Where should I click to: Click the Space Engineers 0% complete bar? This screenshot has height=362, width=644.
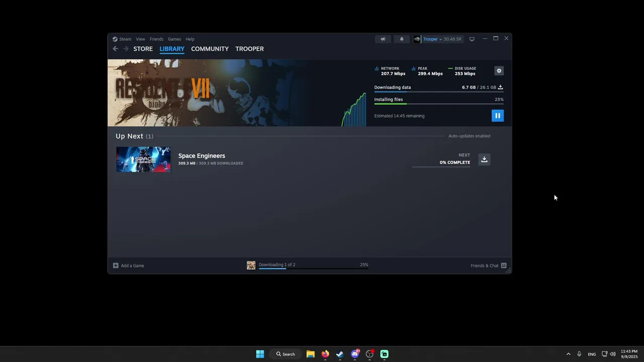tap(441, 167)
